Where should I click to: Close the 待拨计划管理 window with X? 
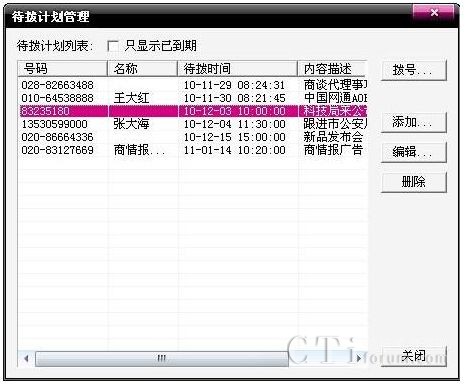[x=434, y=13]
